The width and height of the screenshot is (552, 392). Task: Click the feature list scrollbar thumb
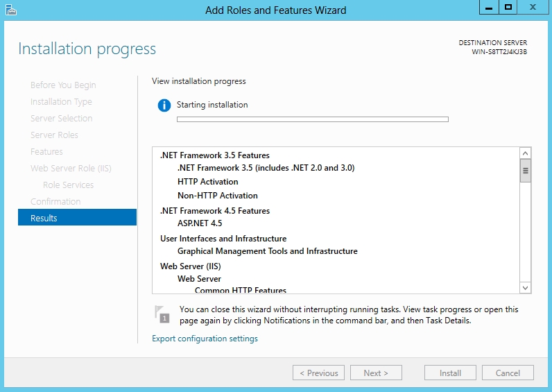(525, 170)
